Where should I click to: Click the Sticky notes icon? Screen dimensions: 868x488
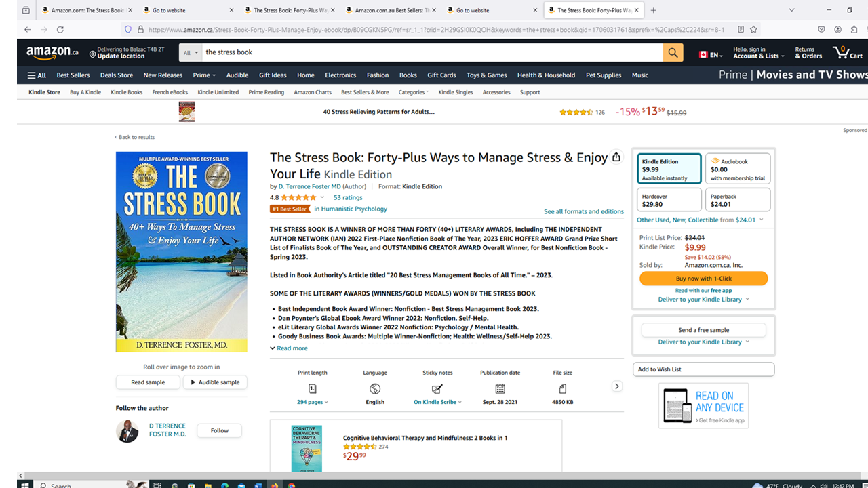[437, 388]
